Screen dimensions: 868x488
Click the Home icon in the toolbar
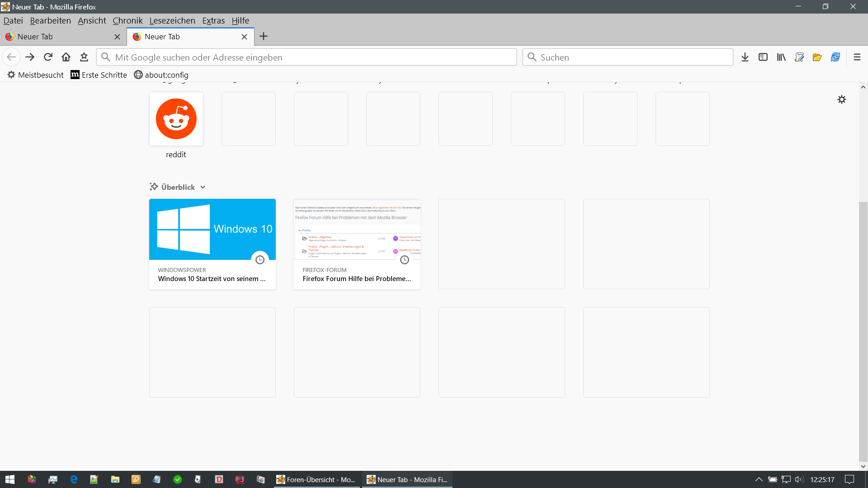(66, 57)
